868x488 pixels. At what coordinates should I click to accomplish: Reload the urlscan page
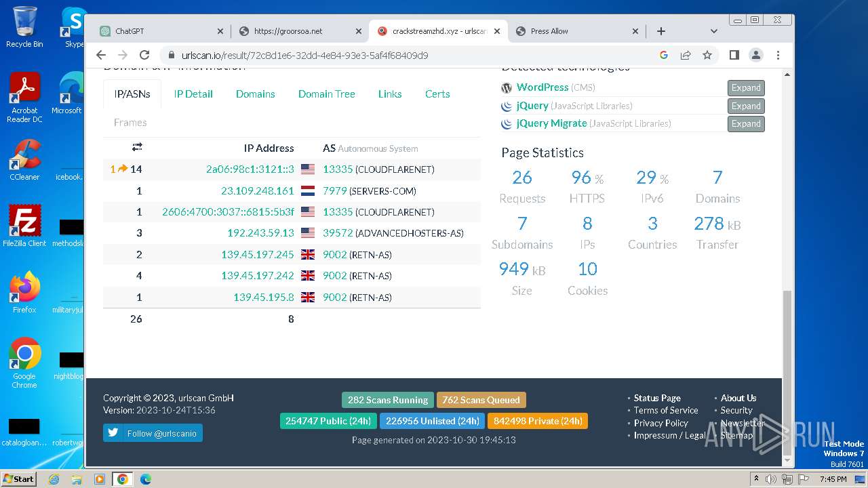click(x=144, y=55)
